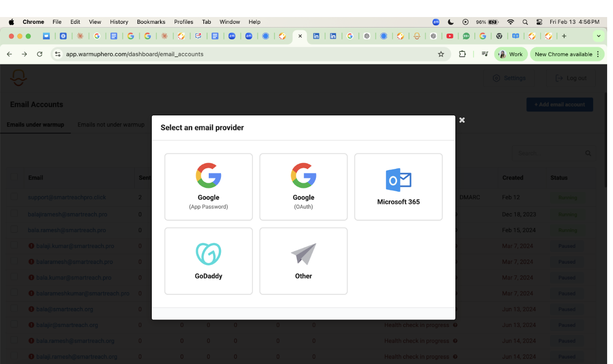Click the Created column header

[513, 178]
